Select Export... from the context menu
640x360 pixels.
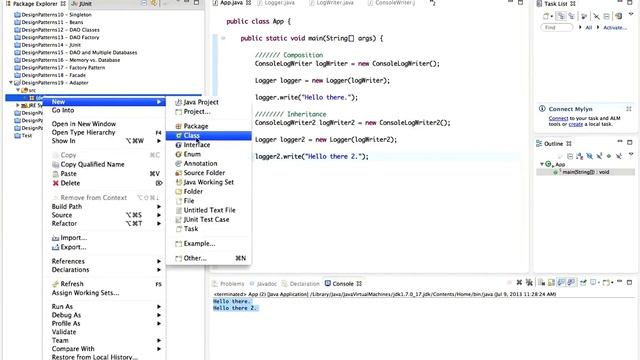[x=104, y=247]
